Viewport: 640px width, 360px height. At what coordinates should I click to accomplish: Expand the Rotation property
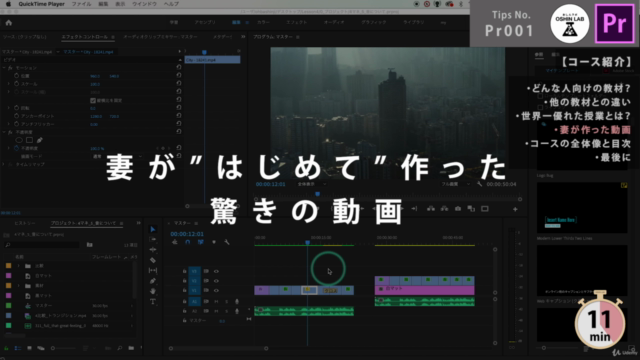click(x=9, y=108)
